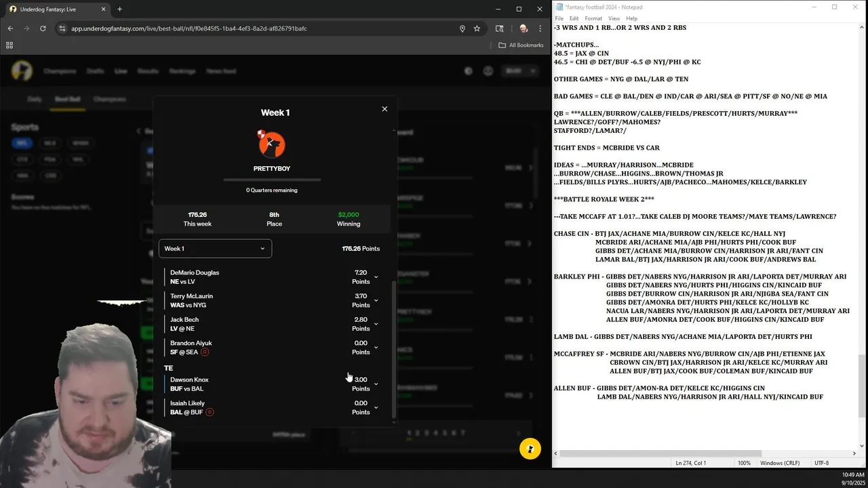Image resolution: width=868 pixels, height=488 pixels.
Task: Click the "LAMB DAL - GIBBS DET" line in Notepad
Action: tap(683, 337)
